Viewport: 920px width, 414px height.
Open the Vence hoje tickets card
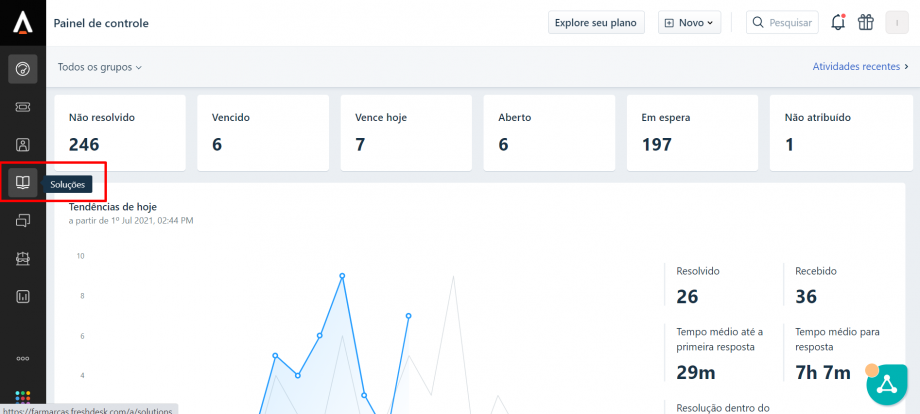(405, 133)
